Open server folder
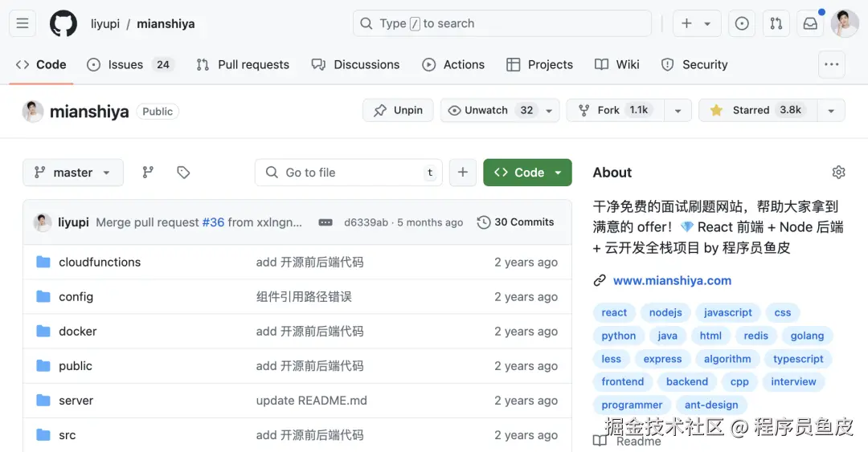 pyautogui.click(x=76, y=401)
